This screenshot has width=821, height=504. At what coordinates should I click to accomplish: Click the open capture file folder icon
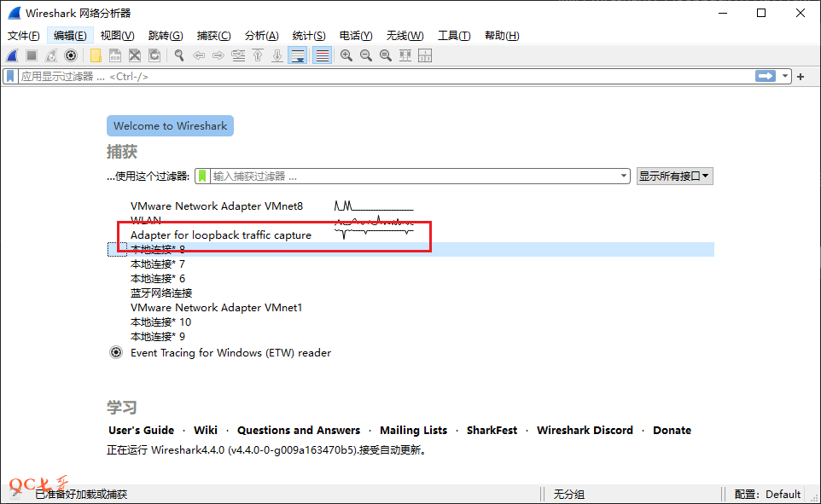pos(96,55)
